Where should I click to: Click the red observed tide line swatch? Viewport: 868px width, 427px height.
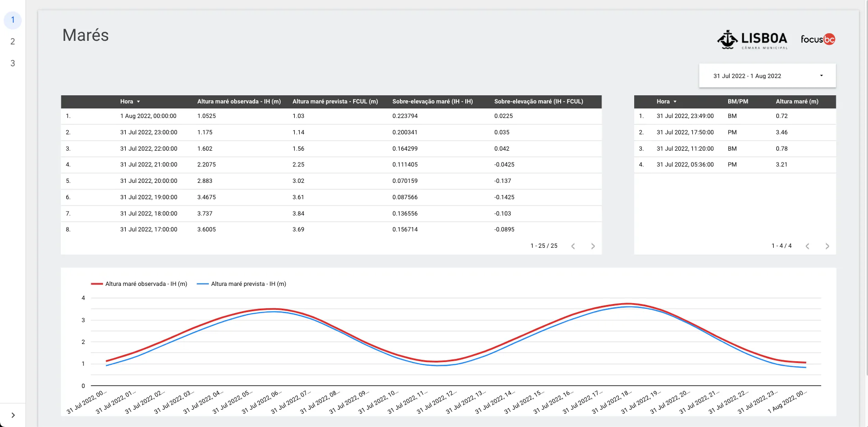click(98, 284)
